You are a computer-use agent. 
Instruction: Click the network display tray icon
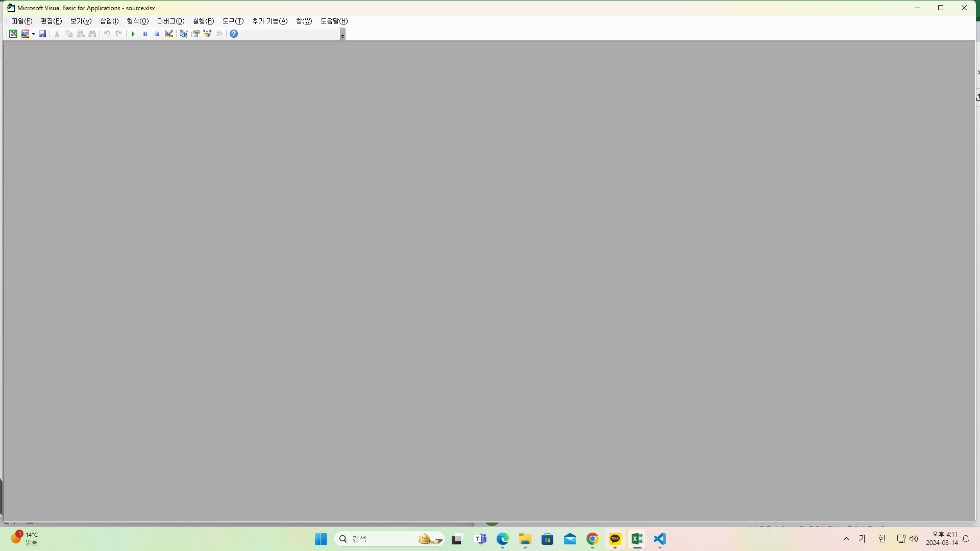click(901, 539)
